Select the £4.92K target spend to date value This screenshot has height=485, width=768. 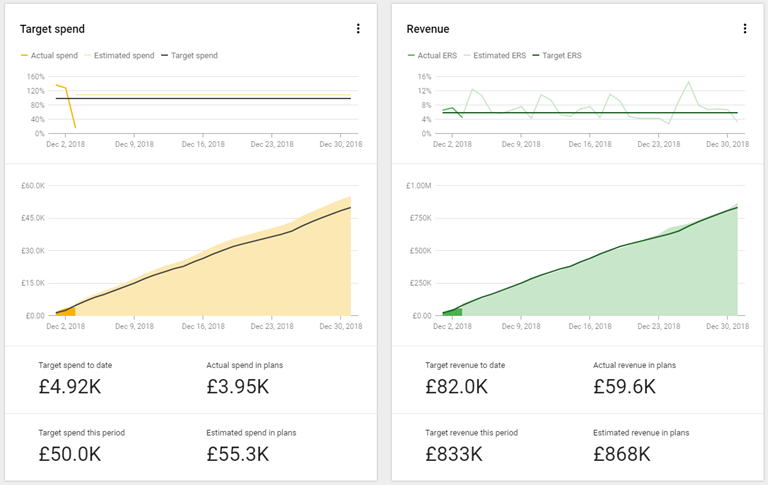tap(70, 387)
